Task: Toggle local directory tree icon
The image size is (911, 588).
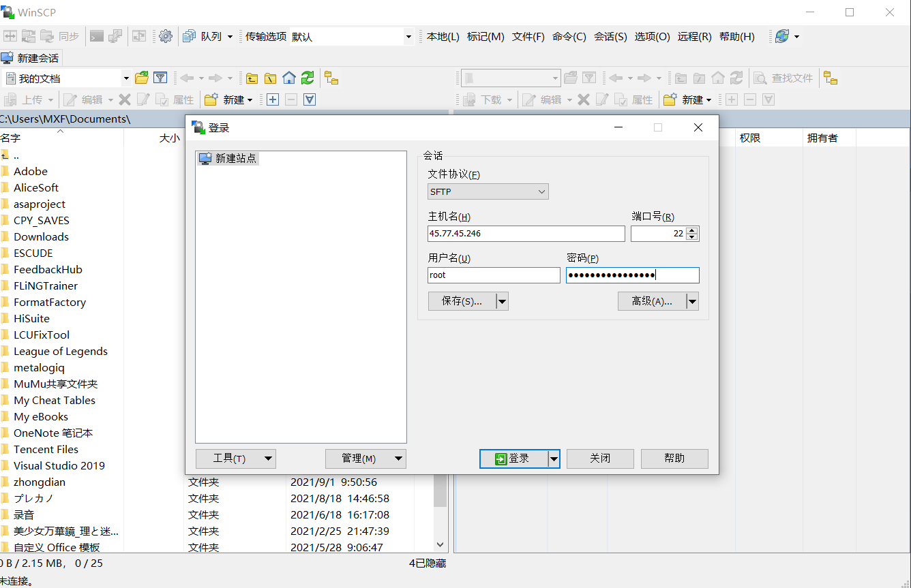Action: point(331,78)
